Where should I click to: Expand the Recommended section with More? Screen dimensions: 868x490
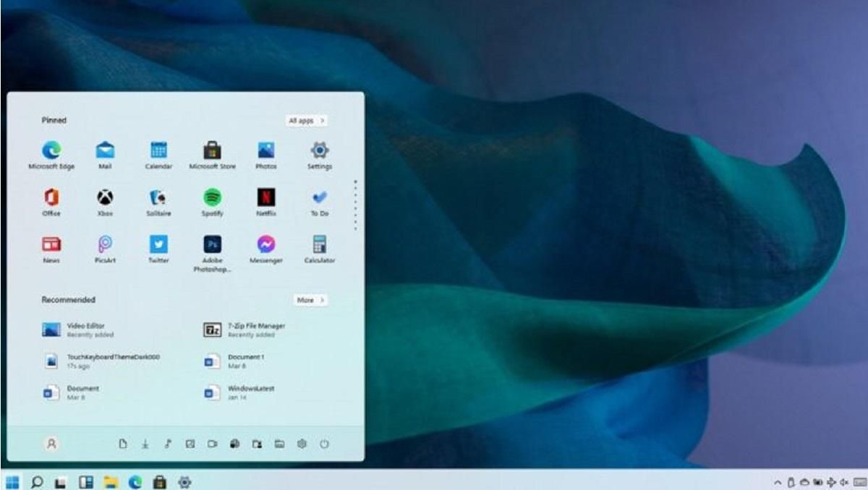310,299
